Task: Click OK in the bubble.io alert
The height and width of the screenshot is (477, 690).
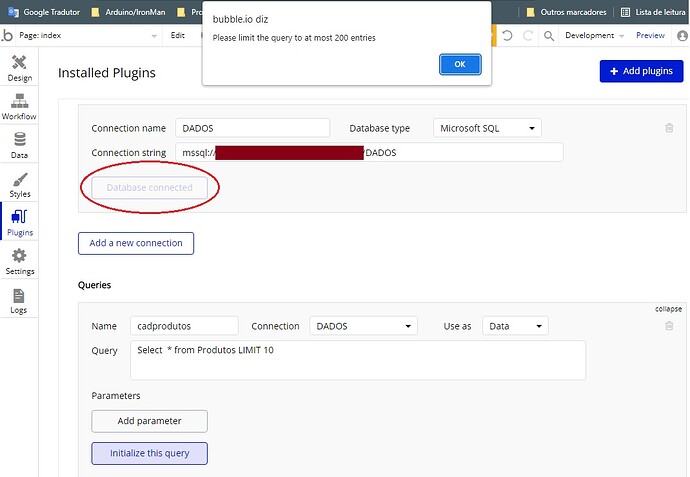Action: [460, 64]
